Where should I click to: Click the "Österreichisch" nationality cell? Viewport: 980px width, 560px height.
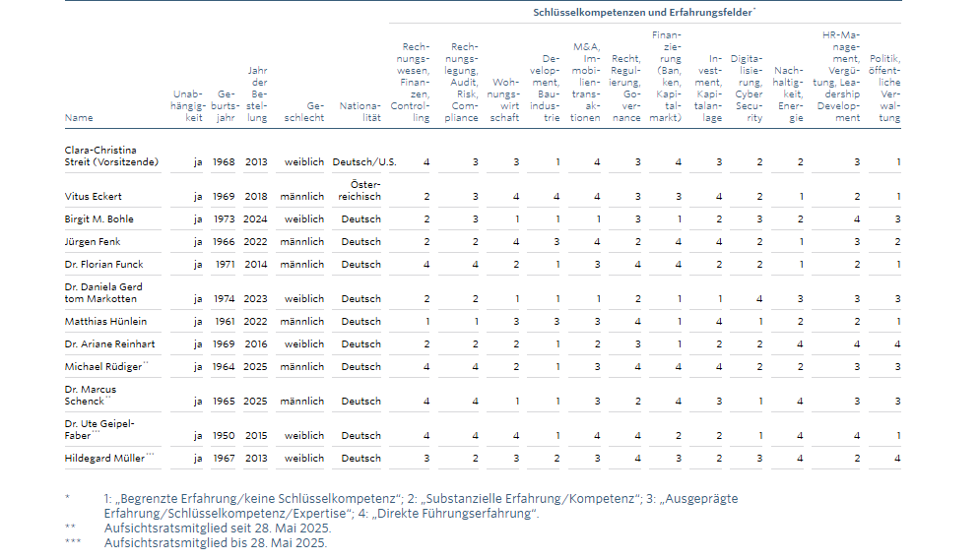click(x=360, y=191)
